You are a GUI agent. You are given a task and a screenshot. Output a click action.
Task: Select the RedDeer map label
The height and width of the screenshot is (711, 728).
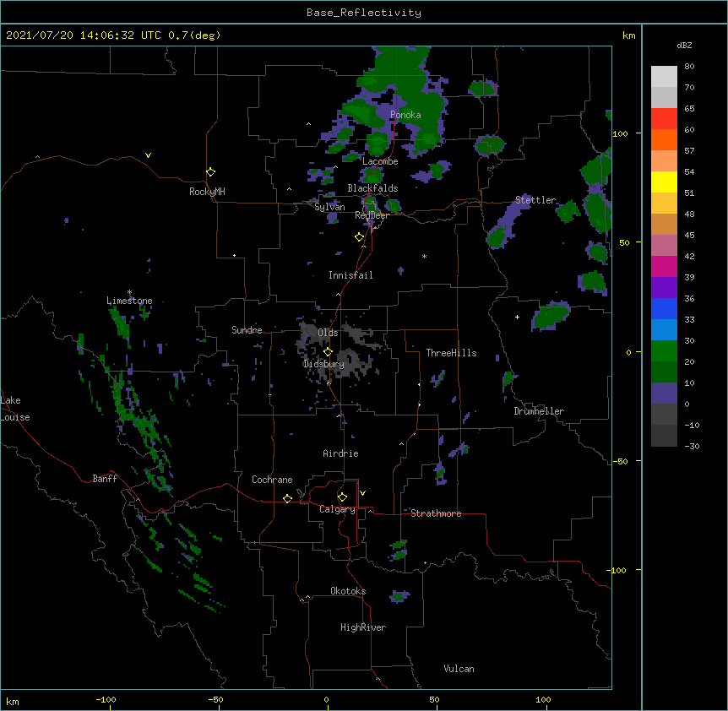click(x=372, y=215)
